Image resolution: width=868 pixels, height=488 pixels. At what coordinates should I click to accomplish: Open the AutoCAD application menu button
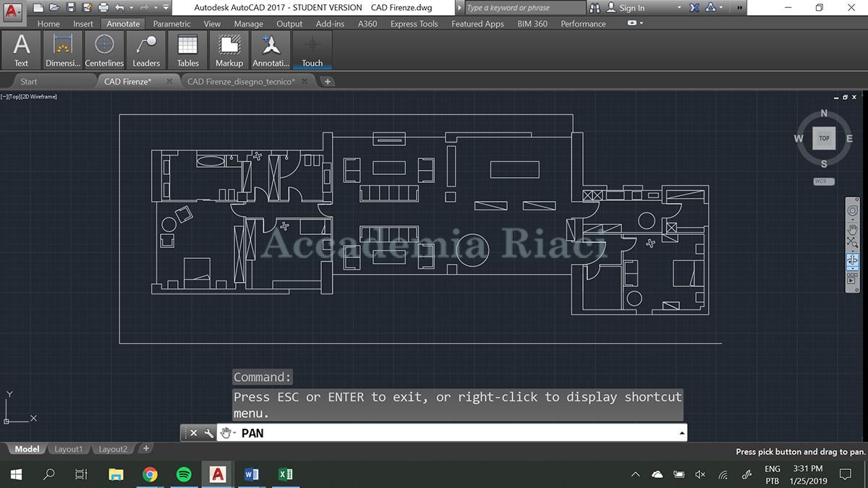pyautogui.click(x=14, y=11)
